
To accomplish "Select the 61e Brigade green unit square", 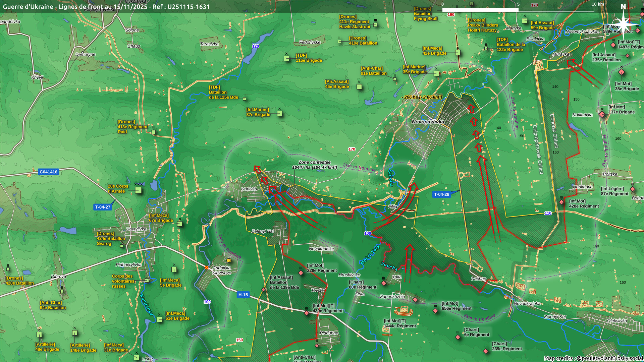I will (x=159, y=319).
